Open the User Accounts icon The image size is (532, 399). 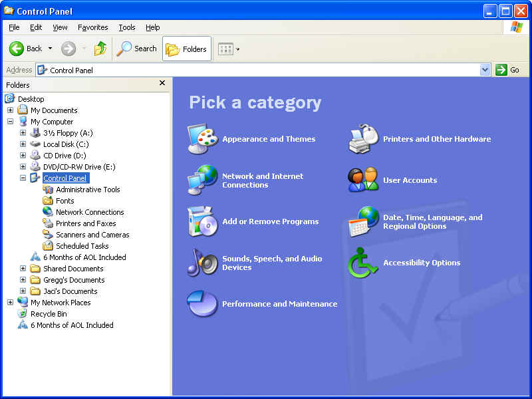tap(364, 180)
